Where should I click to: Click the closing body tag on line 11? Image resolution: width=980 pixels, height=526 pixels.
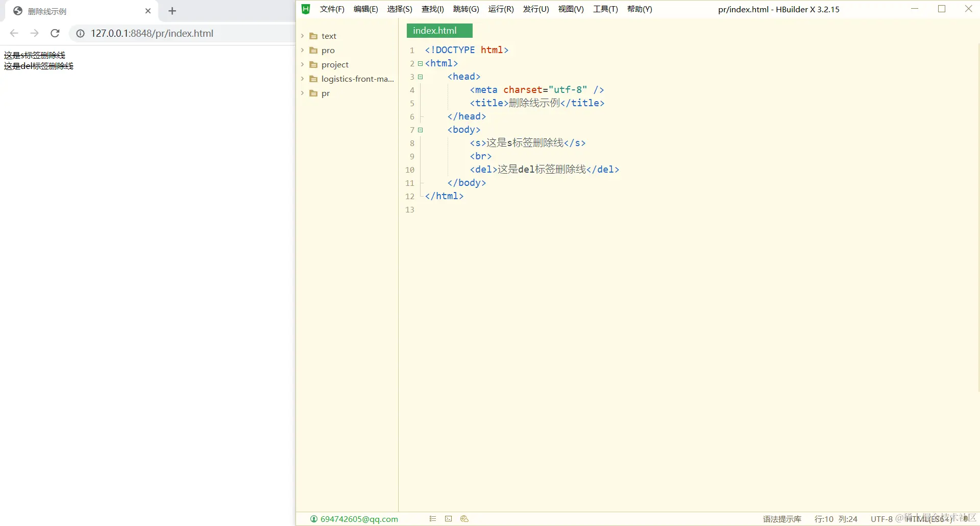[467, 183]
